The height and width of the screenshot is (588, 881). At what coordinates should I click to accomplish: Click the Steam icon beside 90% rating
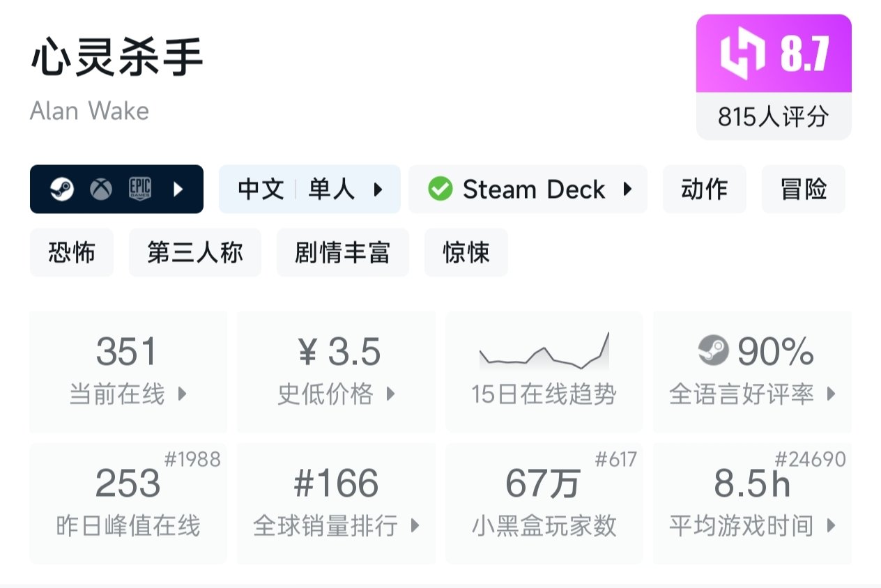click(x=713, y=350)
